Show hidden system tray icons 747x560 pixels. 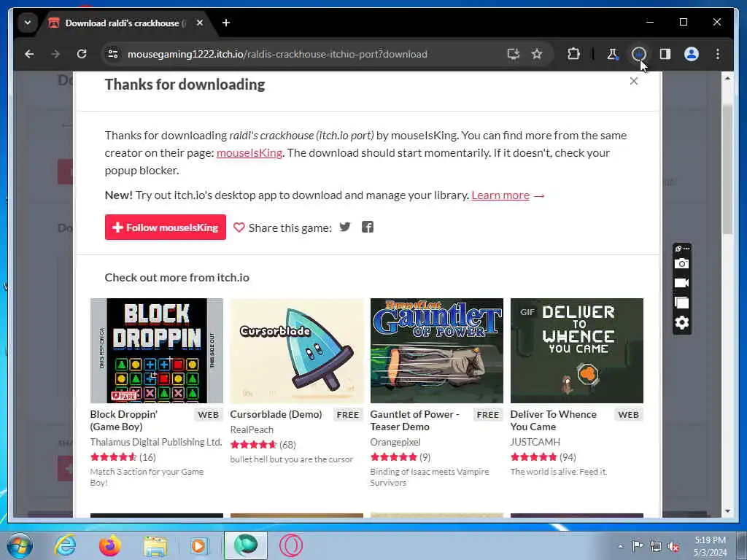[620, 546]
